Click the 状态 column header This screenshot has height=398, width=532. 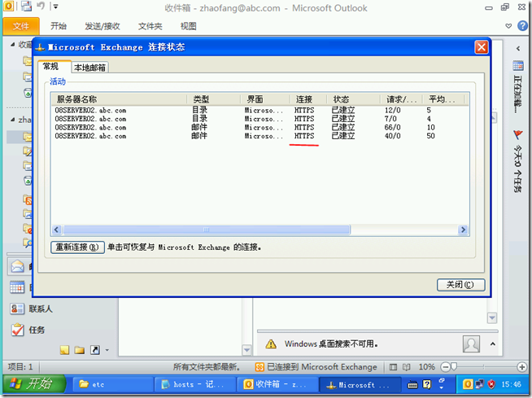pyautogui.click(x=353, y=99)
